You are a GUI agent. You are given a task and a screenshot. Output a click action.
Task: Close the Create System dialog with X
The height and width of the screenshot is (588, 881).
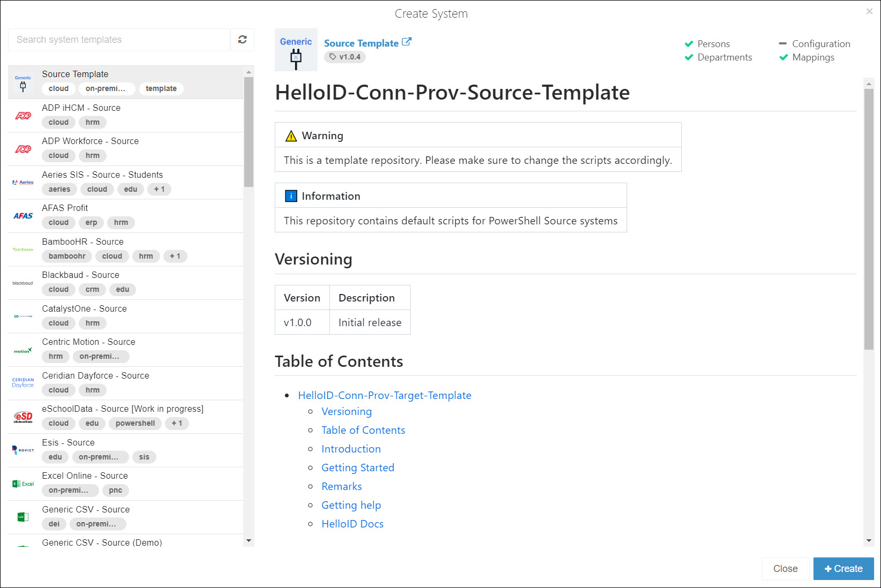(869, 11)
